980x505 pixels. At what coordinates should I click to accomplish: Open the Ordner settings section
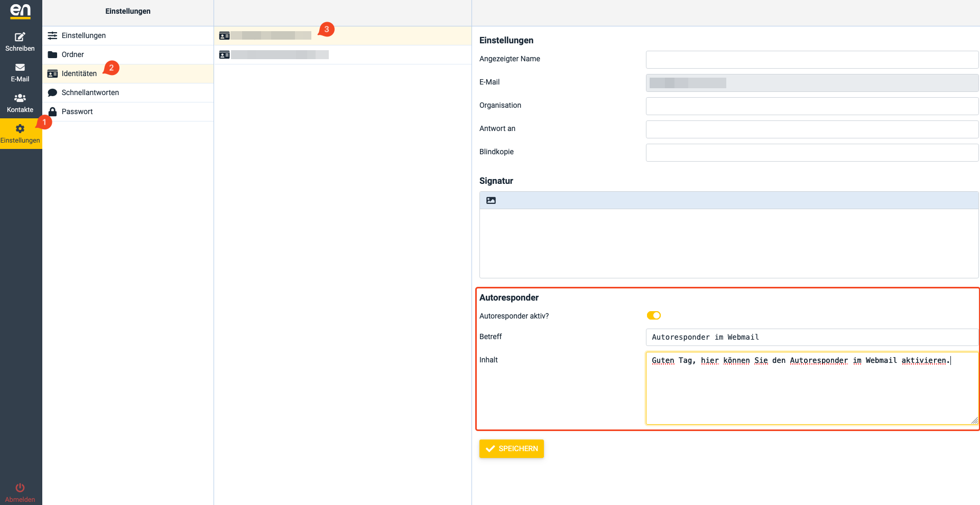(73, 55)
